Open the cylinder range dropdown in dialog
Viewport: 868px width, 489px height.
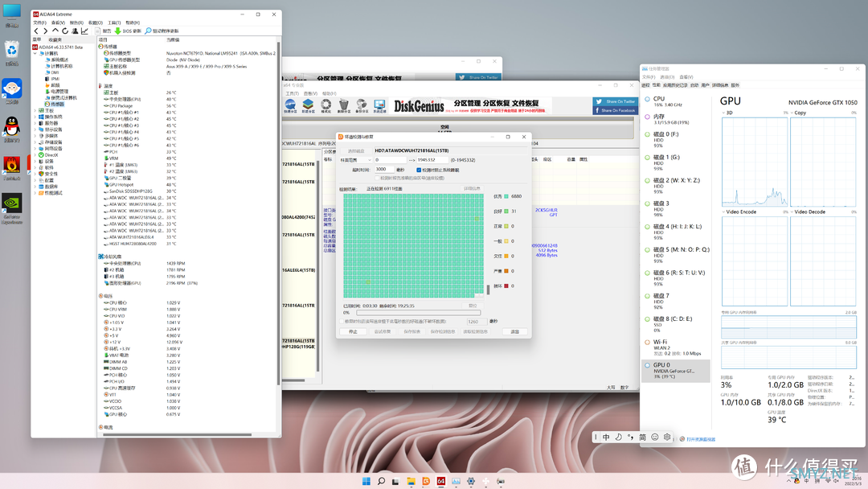(x=355, y=160)
